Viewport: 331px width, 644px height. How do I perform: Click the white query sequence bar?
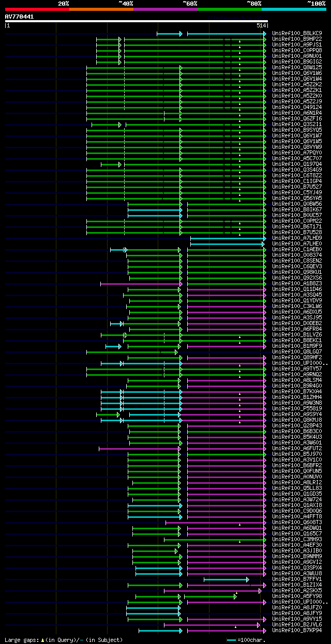click(x=137, y=21)
